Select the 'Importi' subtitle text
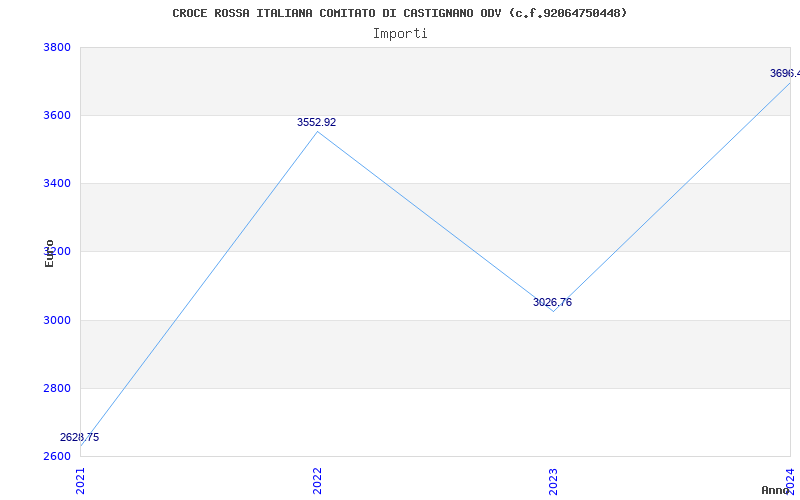This screenshot has height=500, width=800. (x=400, y=34)
